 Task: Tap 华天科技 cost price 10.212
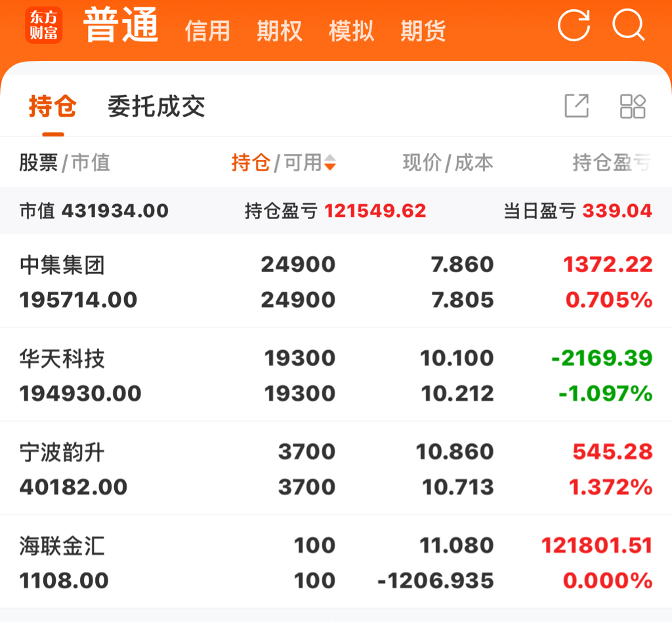point(457,393)
